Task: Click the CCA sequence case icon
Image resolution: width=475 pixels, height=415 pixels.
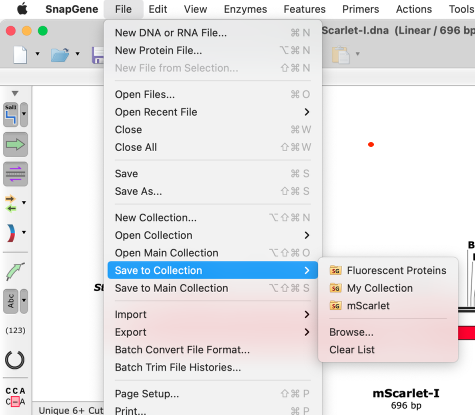Action: tap(15, 396)
